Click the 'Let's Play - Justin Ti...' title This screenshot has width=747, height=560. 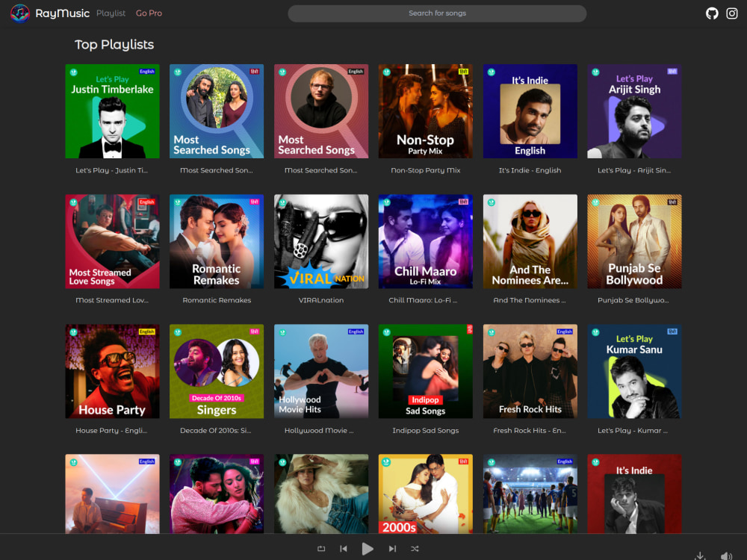point(112,170)
